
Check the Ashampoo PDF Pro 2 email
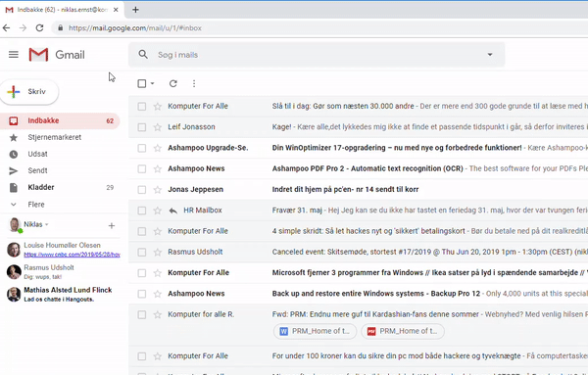pos(142,169)
